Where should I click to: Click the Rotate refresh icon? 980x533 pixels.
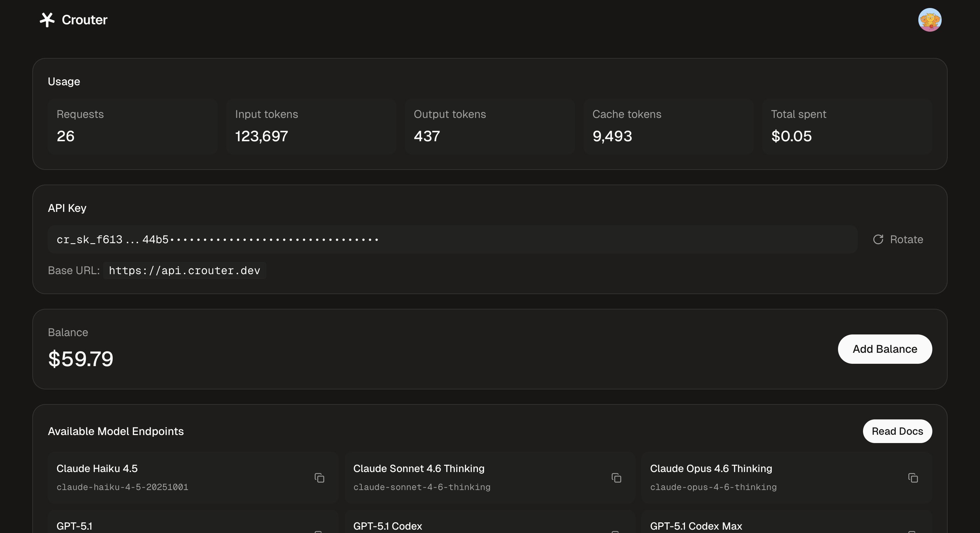878,239
